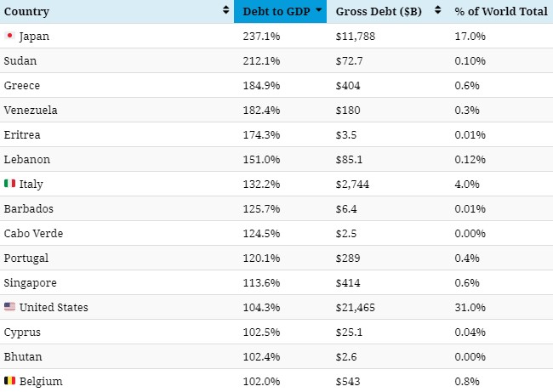Click the United States flag icon

9,307
